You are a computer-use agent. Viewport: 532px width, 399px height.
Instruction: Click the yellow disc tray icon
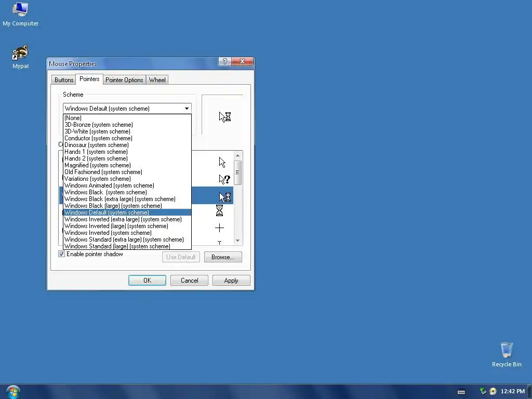tap(493, 391)
